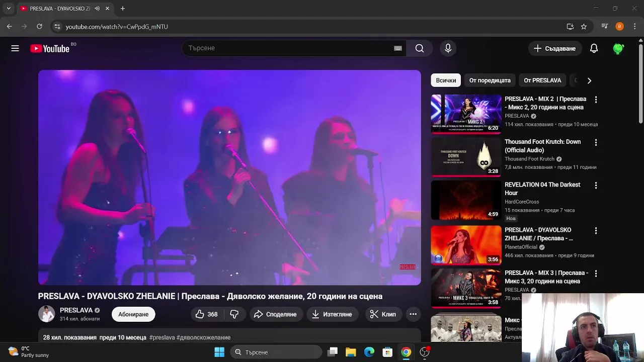This screenshot has height=362, width=644.
Task: Click the video player to pause
Action: point(229,177)
